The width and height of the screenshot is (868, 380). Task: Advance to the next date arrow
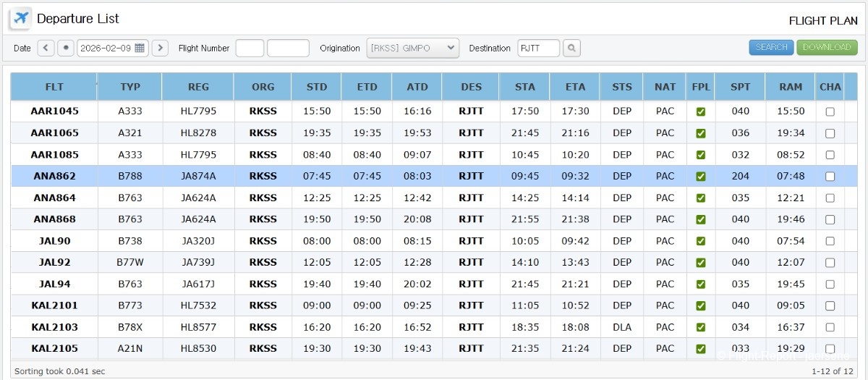(160, 48)
